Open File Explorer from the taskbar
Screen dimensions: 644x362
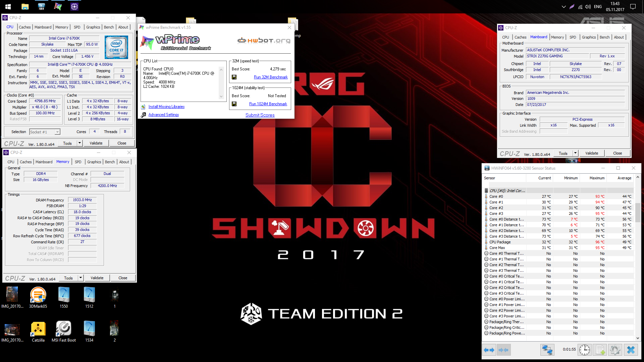tap(25, 6)
